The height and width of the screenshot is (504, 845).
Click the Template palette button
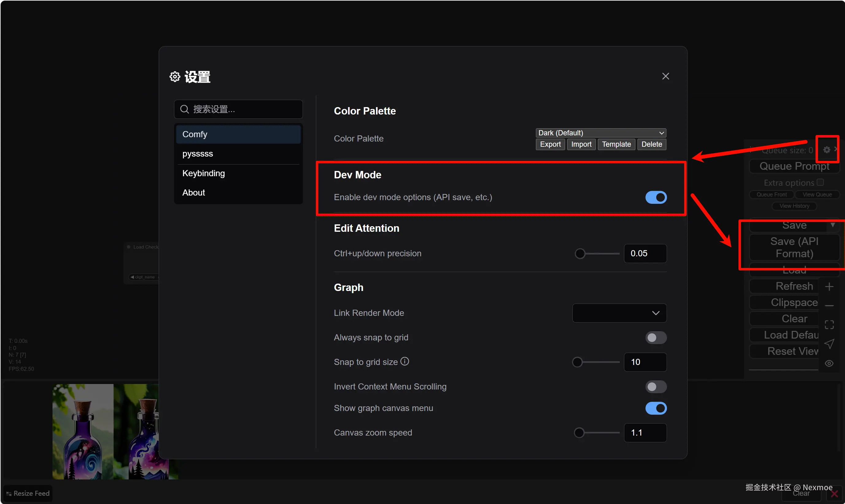tap(616, 144)
